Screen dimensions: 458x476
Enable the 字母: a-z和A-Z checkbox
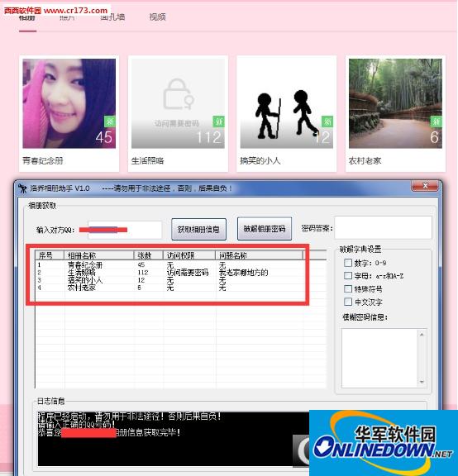coord(348,276)
